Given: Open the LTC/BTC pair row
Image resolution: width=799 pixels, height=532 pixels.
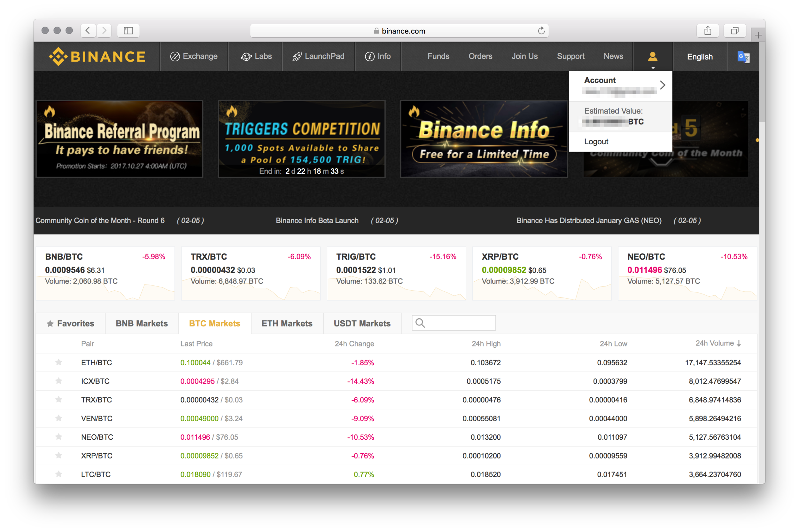Looking at the screenshot, I should (396, 474).
